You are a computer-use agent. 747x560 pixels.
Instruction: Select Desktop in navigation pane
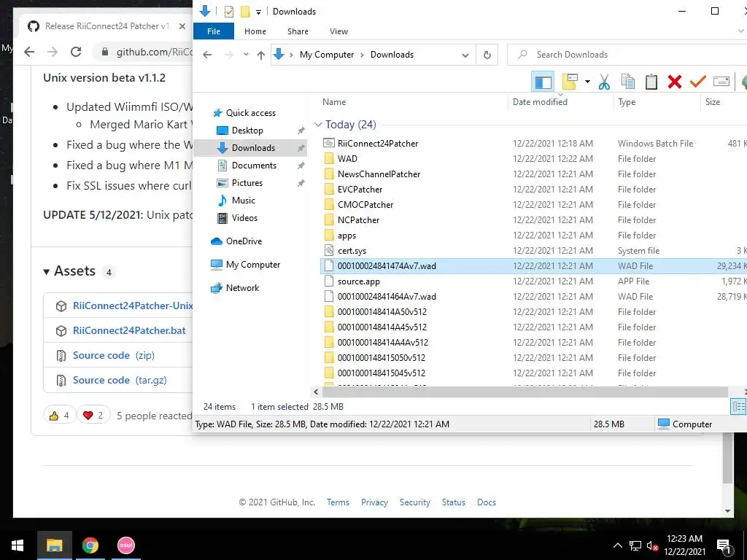click(247, 131)
